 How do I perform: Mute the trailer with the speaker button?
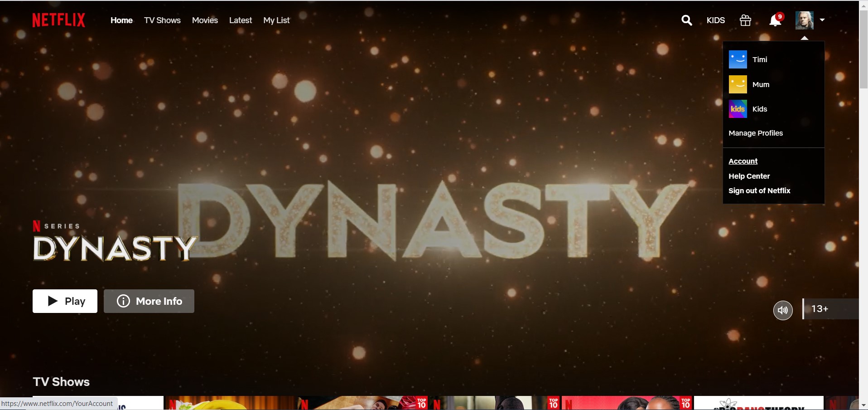783,310
